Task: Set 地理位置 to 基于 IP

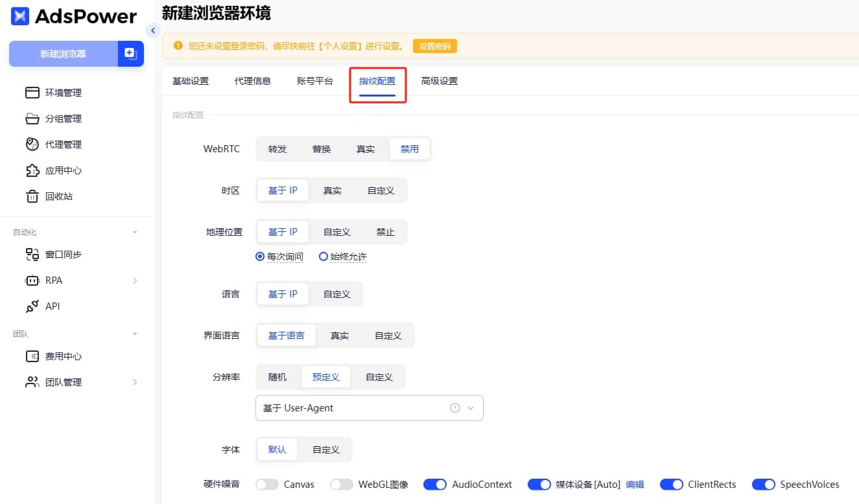Action: click(x=283, y=232)
